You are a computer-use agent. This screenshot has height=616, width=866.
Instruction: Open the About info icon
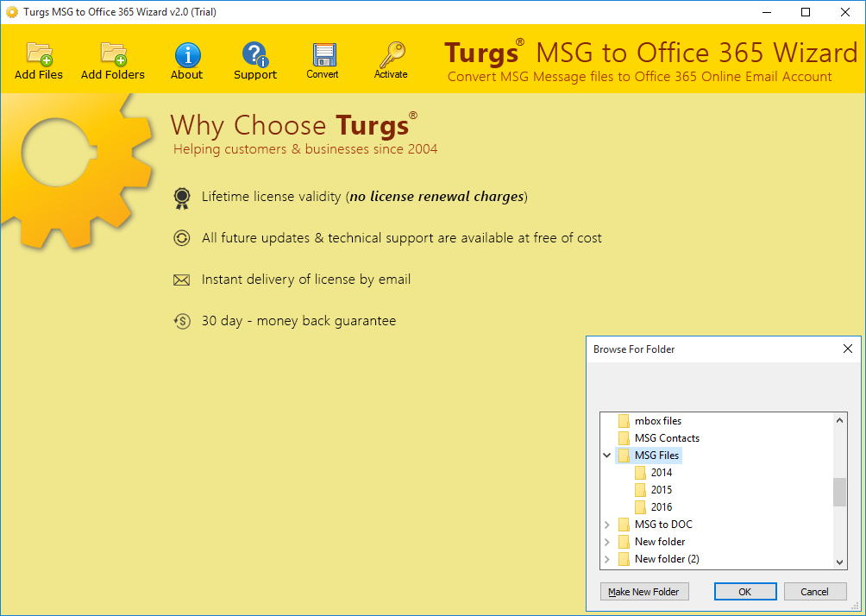coord(187,55)
